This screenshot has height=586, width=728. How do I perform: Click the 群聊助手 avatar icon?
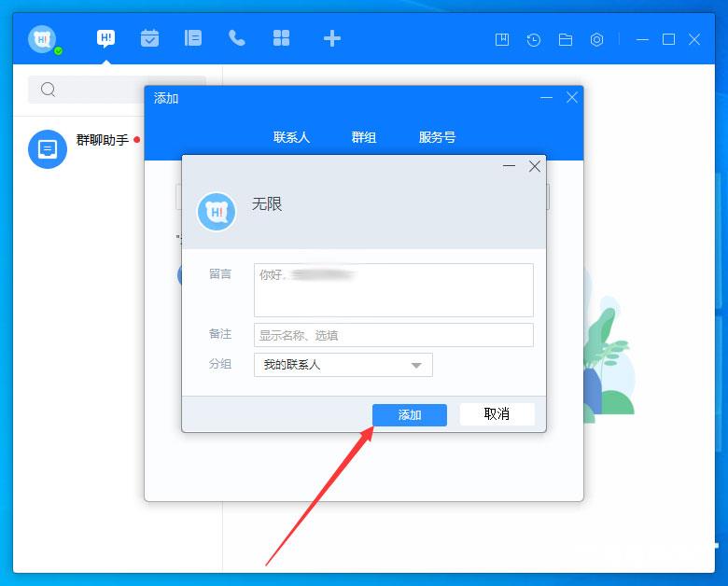(48, 149)
